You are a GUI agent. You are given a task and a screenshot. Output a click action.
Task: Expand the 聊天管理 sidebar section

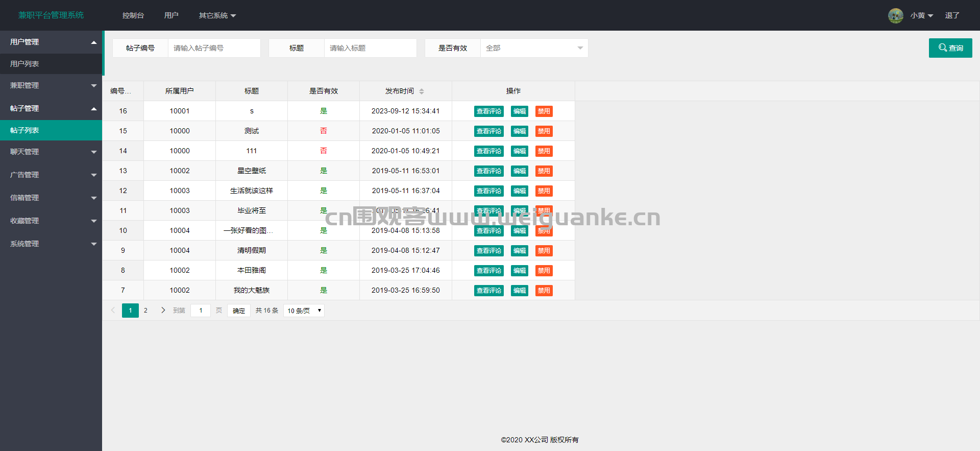point(51,152)
